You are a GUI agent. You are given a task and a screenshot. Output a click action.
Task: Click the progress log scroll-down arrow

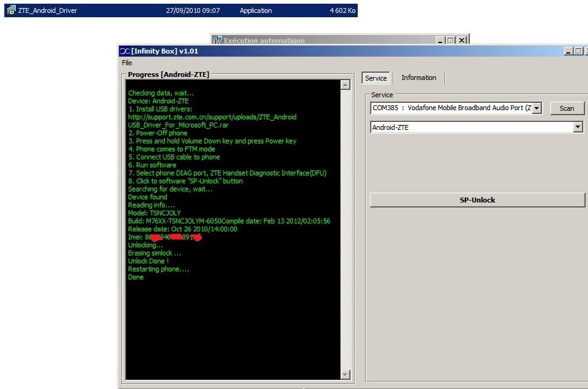[345, 374]
